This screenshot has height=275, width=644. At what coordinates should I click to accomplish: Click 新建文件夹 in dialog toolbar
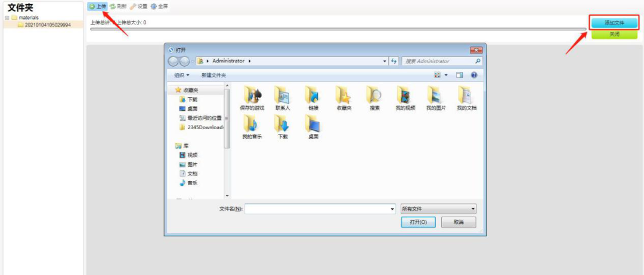213,75
